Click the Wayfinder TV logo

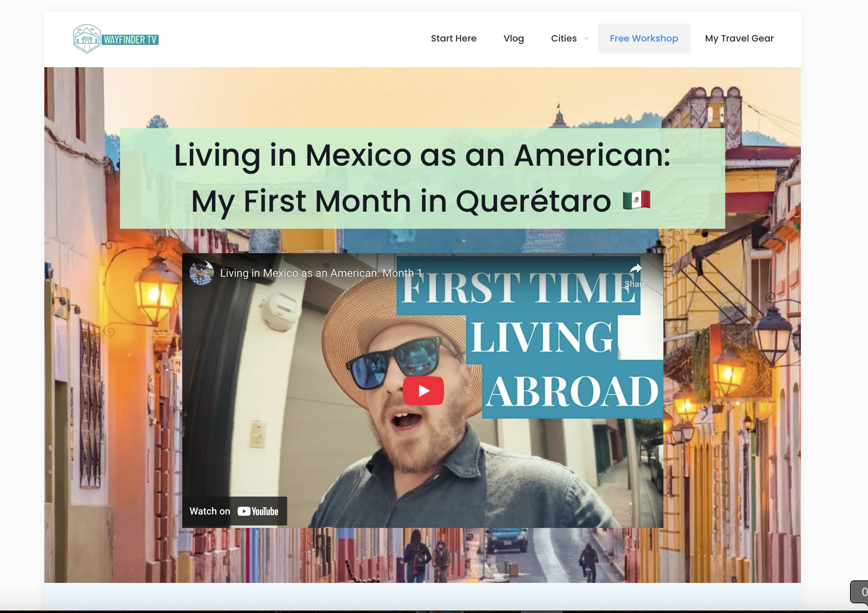pyautogui.click(x=116, y=39)
